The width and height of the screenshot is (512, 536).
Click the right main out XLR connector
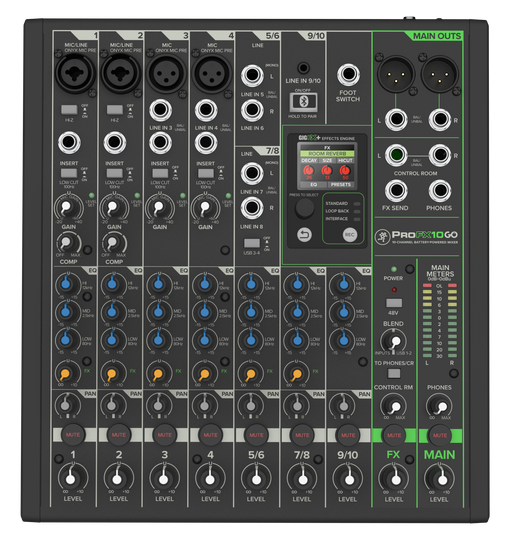click(x=440, y=73)
